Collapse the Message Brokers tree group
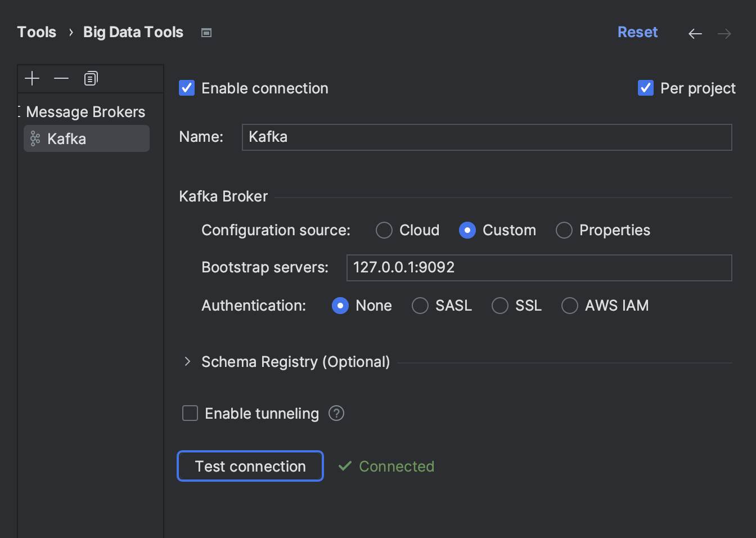The height and width of the screenshot is (538, 756). coord(19,111)
